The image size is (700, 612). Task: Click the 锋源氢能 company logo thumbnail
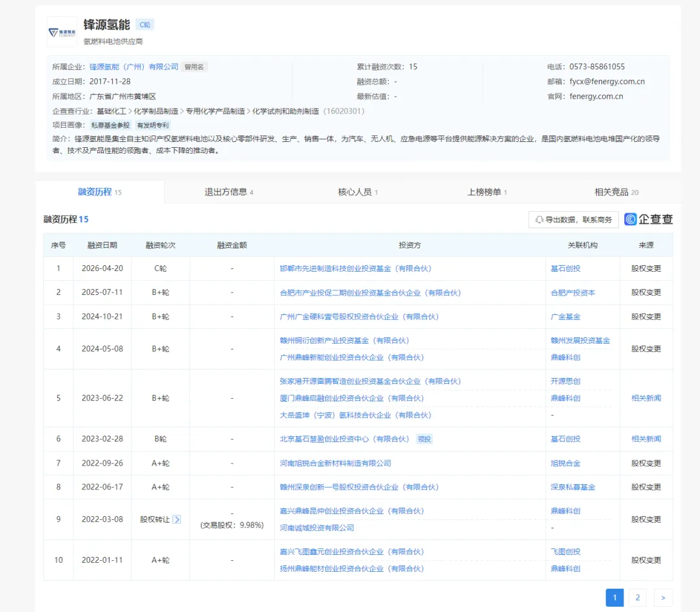coord(62,32)
